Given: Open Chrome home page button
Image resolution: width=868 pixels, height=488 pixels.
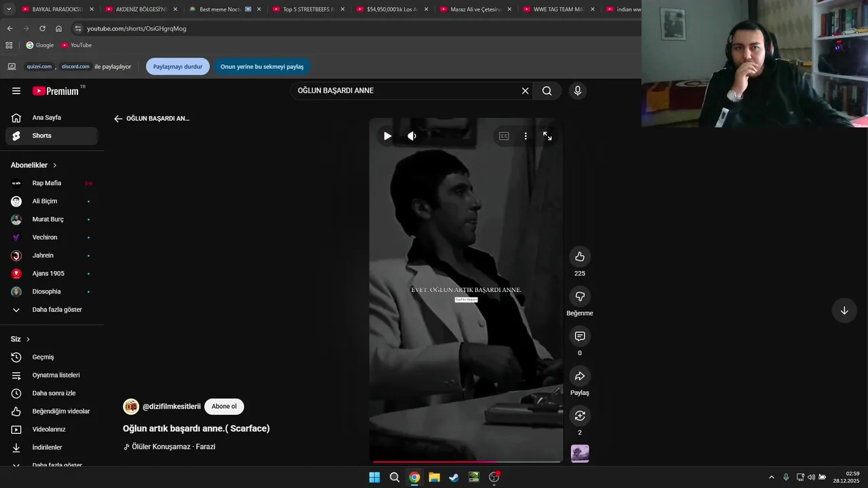Looking at the screenshot, I should [58, 28].
